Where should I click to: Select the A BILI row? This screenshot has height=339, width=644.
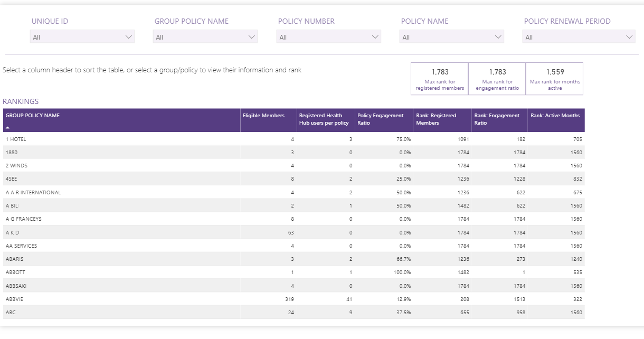[293, 205]
